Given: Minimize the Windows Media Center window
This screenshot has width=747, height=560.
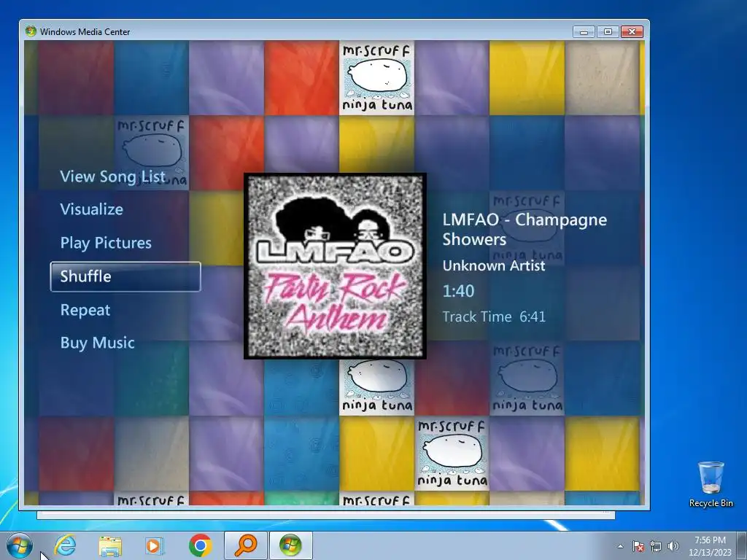Looking at the screenshot, I should coord(584,31).
